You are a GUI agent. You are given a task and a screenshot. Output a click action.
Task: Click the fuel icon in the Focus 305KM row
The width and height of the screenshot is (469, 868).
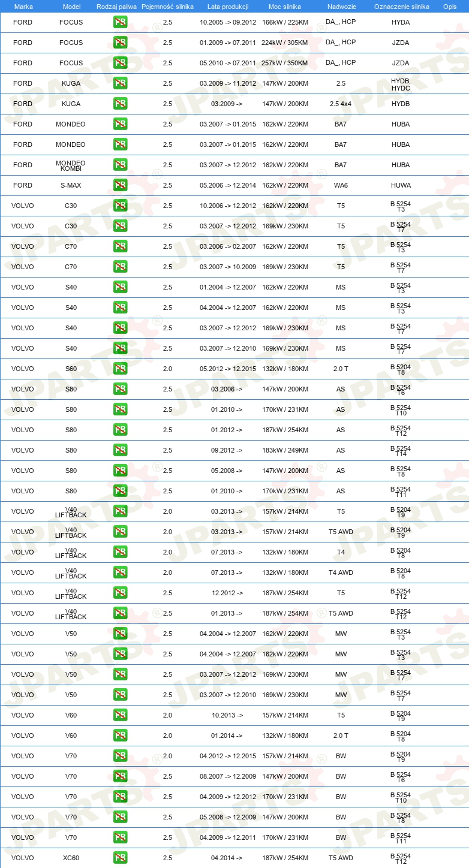(120, 43)
